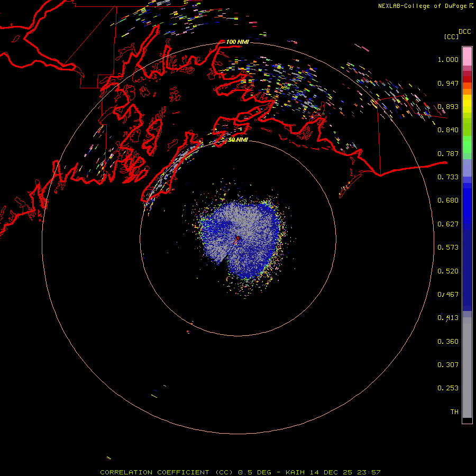
Task: Click the 0.413 scale value
Action: (x=448, y=318)
